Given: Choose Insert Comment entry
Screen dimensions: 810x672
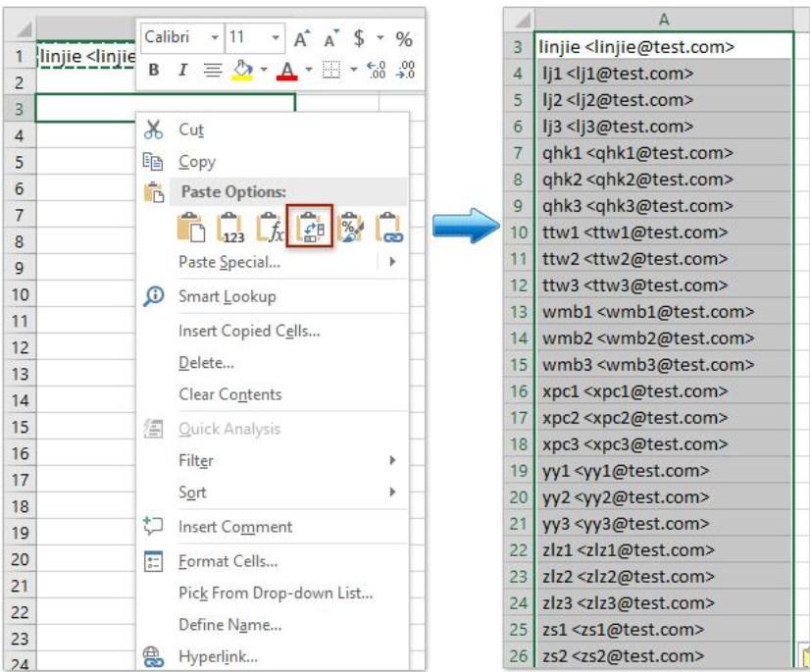Looking at the screenshot, I should (274, 526).
